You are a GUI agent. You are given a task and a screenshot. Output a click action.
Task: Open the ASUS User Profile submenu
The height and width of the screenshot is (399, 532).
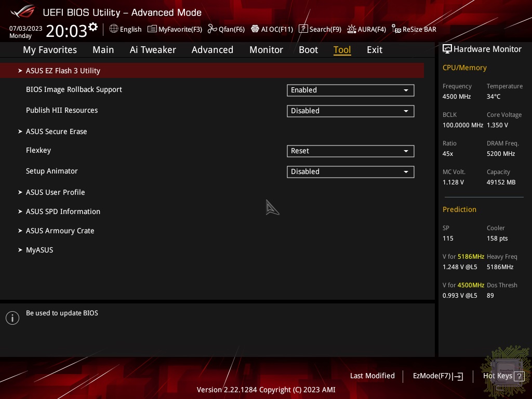click(55, 192)
